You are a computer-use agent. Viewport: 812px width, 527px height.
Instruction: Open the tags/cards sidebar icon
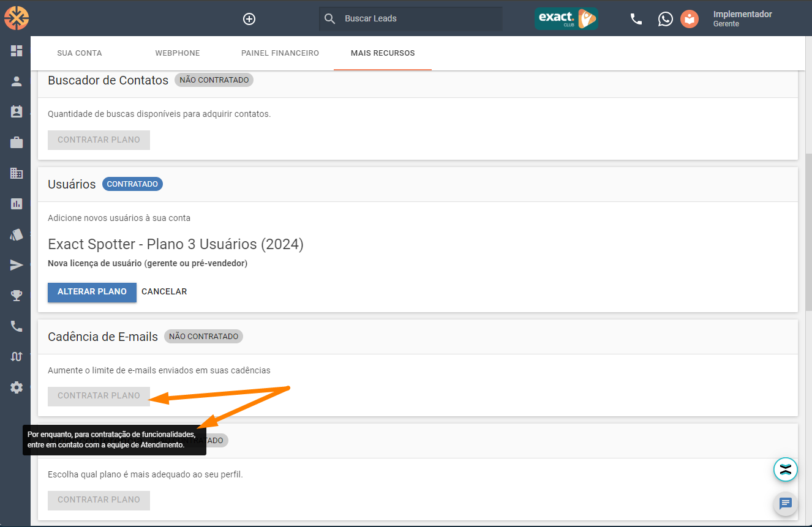click(17, 234)
